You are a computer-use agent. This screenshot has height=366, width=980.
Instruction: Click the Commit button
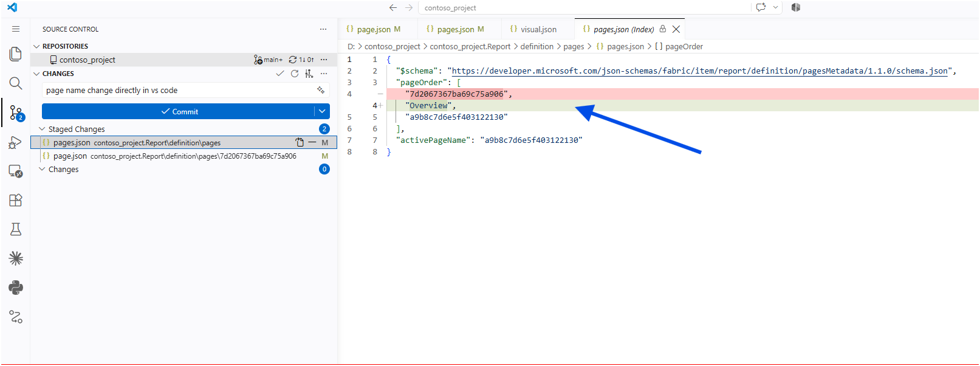point(179,111)
